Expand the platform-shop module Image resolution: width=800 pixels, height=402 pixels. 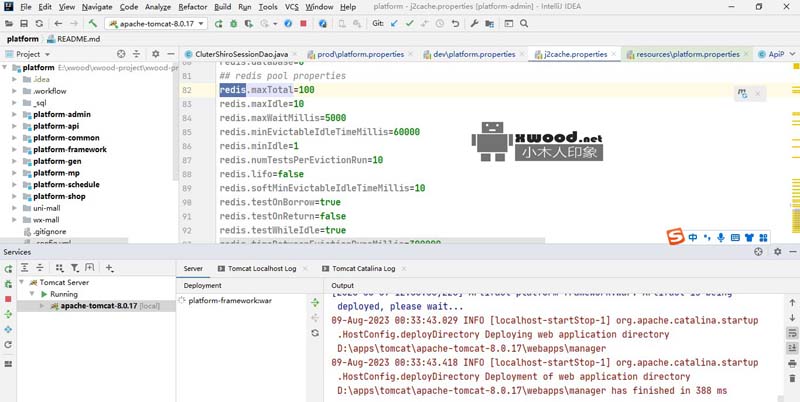(x=14, y=196)
